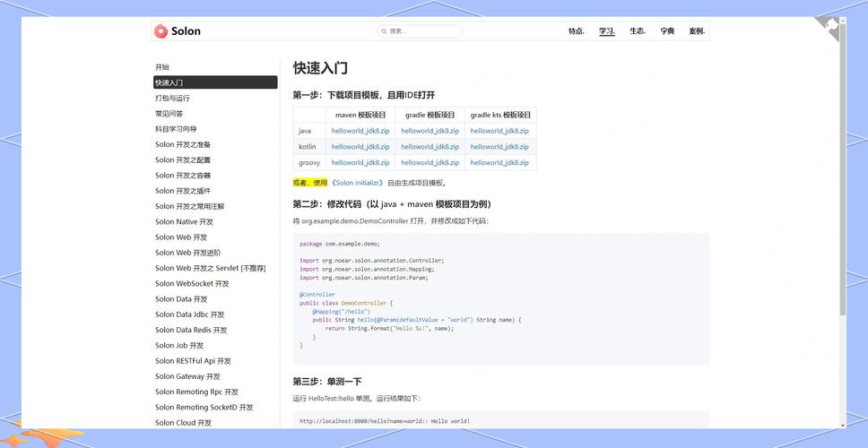Open Solon Remoting Rpc 开发 sidebar page
The image size is (868, 448).
[x=196, y=392]
